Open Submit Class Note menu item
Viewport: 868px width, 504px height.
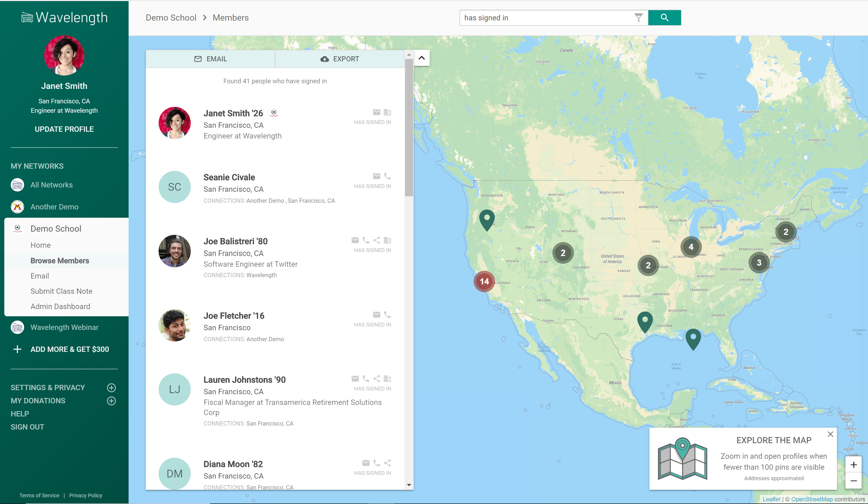click(x=61, y=291)
